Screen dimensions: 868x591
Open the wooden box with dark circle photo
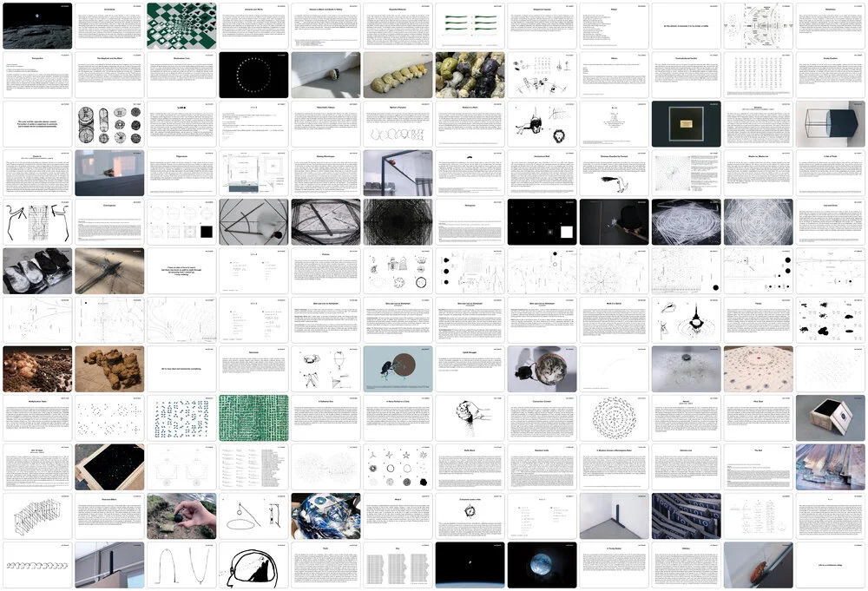point(831,418)
